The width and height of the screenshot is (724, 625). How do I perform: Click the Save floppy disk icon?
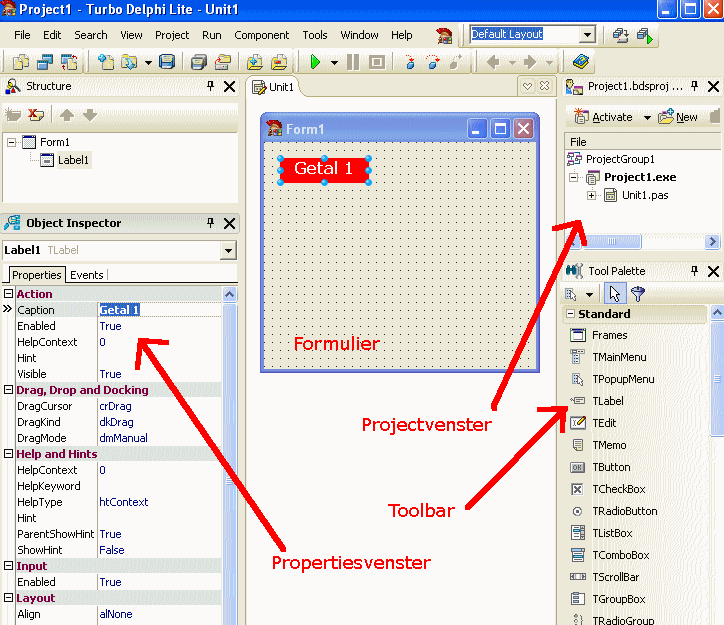click(x=167, y=61)
